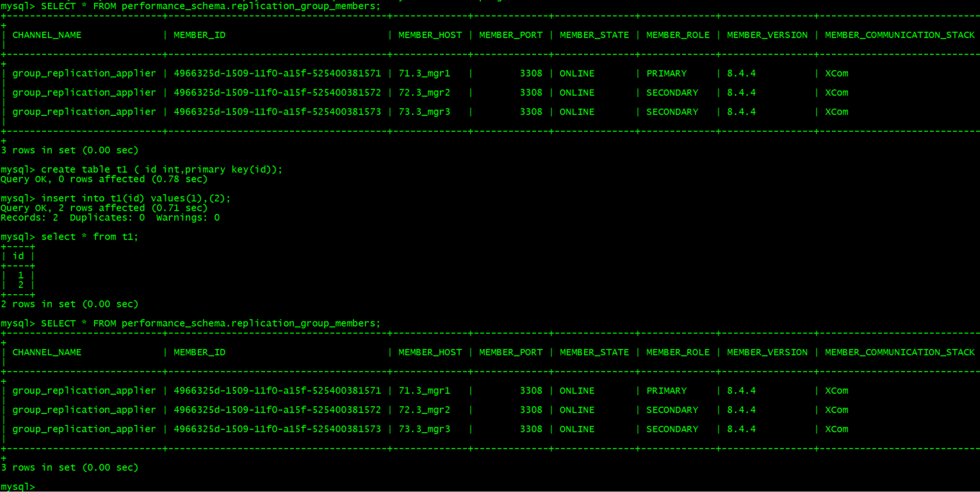Click host 72.3_mgr2 in the lower table
Viewport: 980px width, 492px height.
point(424,410)
